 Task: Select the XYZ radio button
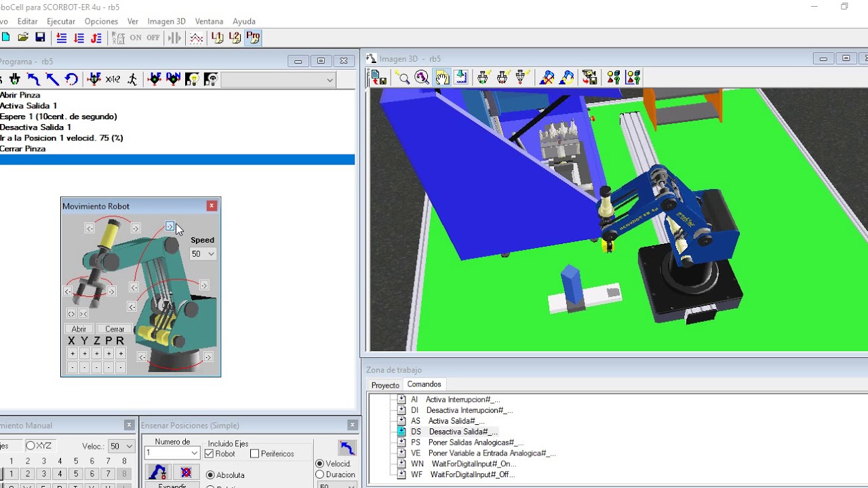click(x=31, y=446)
